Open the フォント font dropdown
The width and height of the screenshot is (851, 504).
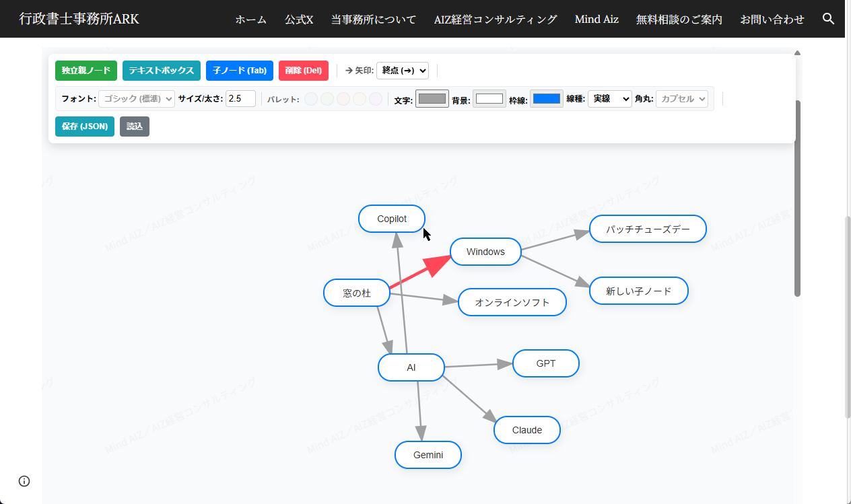coord(137,99)
